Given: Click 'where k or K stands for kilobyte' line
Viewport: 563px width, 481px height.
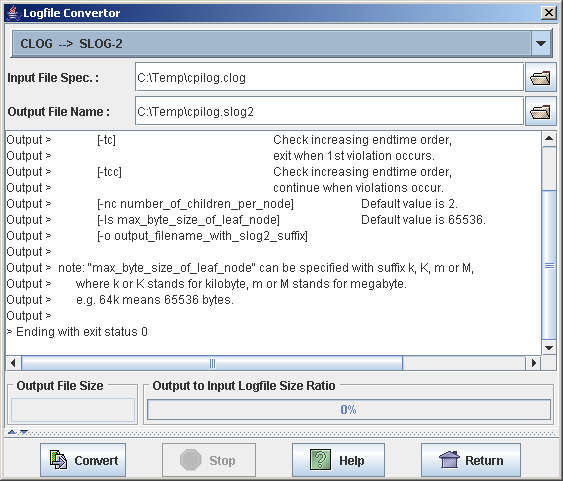Looking at the screenshot, I should tap(241, 284).
